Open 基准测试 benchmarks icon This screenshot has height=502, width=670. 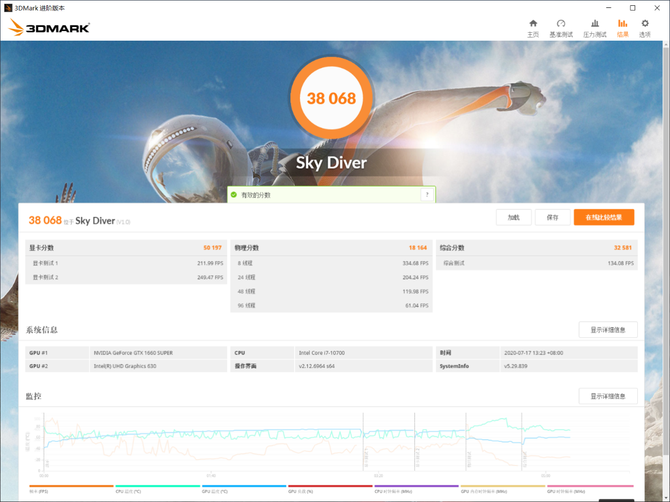click(x=561, y=28)
